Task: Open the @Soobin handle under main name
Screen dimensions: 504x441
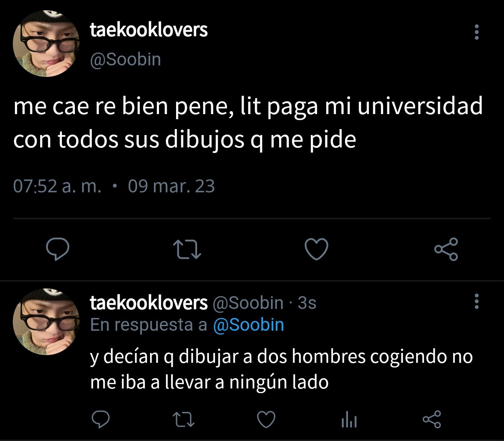Action: point(125,59)
